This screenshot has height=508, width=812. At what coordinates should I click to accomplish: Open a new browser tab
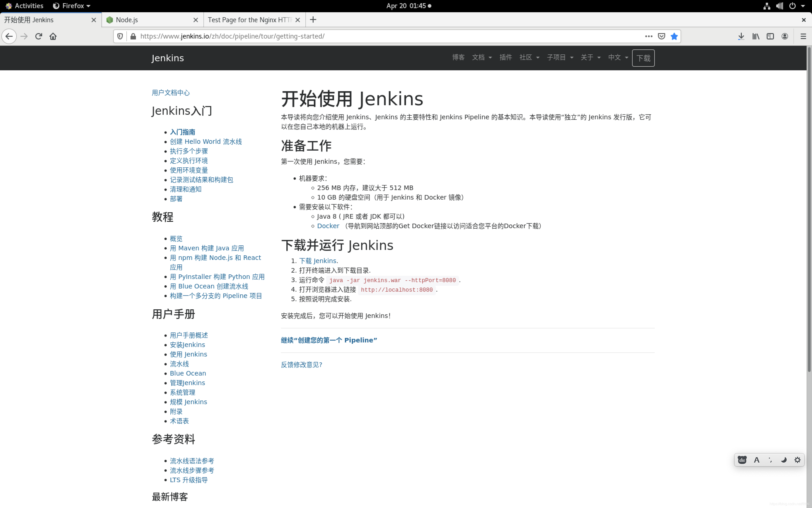point(313,20)
